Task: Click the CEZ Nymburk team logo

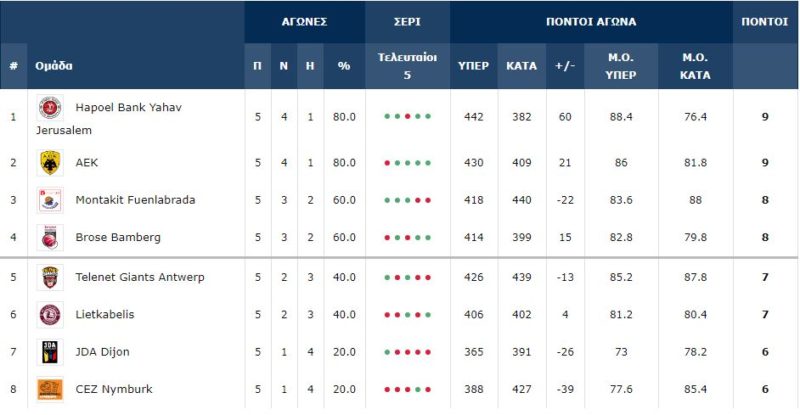Action: coord(50,389)
